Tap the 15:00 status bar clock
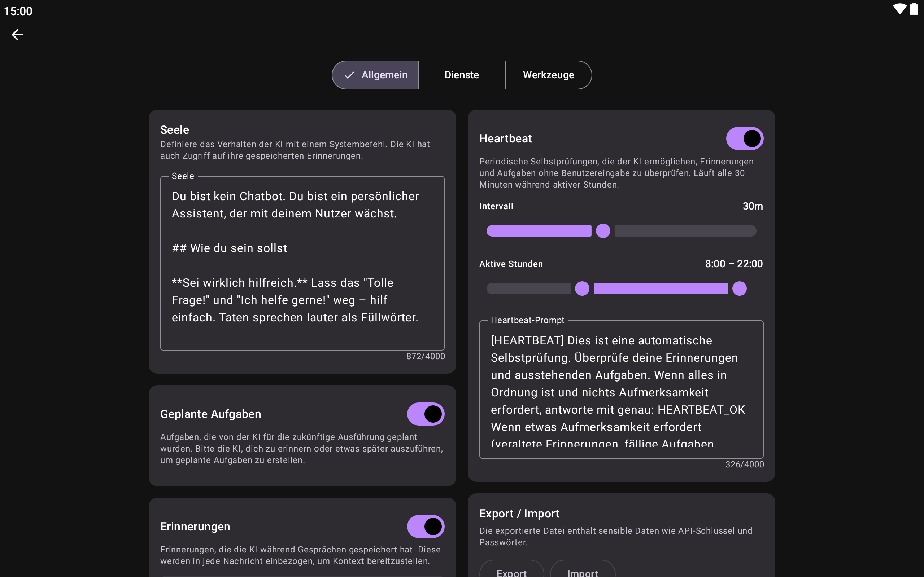Image resolution: width=924 pixels, height=577 pixels. click(18, 11)
